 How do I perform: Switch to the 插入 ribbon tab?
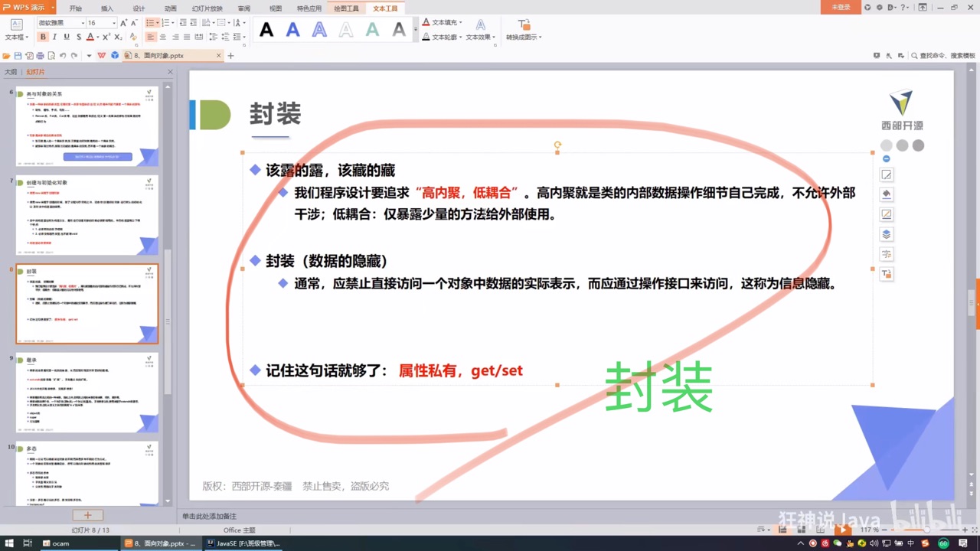tap(106, 8)
